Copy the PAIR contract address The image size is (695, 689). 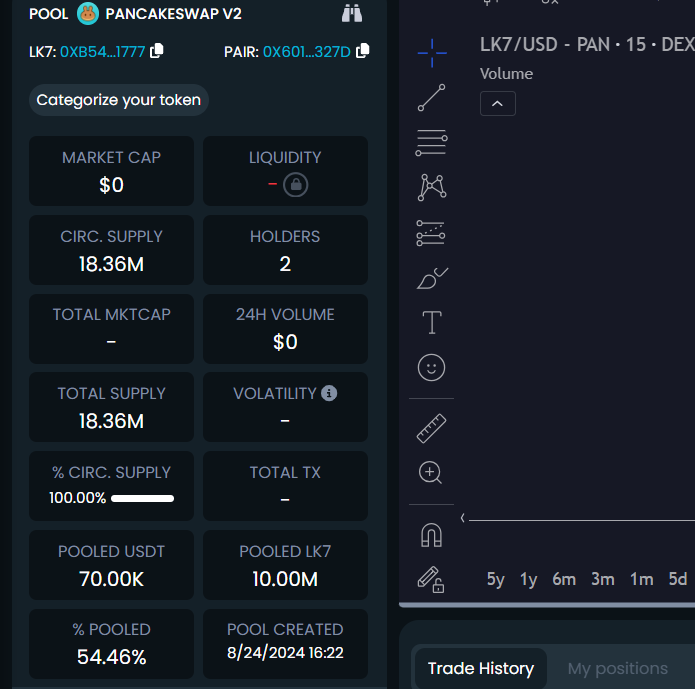click(363, 51)
